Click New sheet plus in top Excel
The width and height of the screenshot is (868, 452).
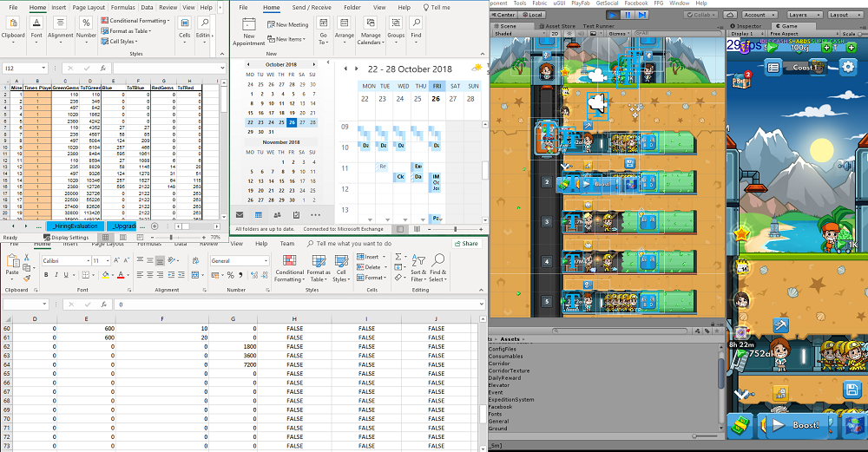point(155,226)
